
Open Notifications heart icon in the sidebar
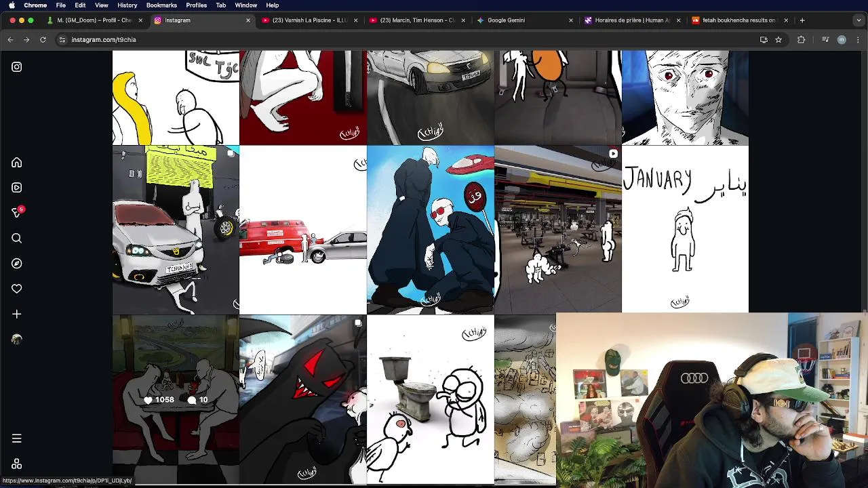17,289
